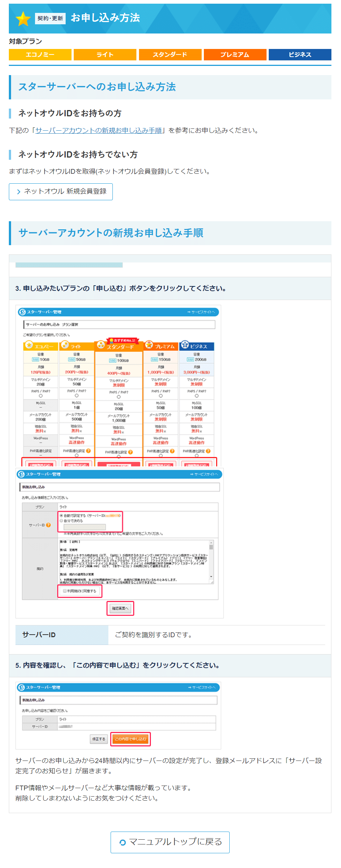Click the サーバーアカウントの新規お申し込み手順 section heading
This screenshot has height=868, width=341.
(x=111, y=233)
